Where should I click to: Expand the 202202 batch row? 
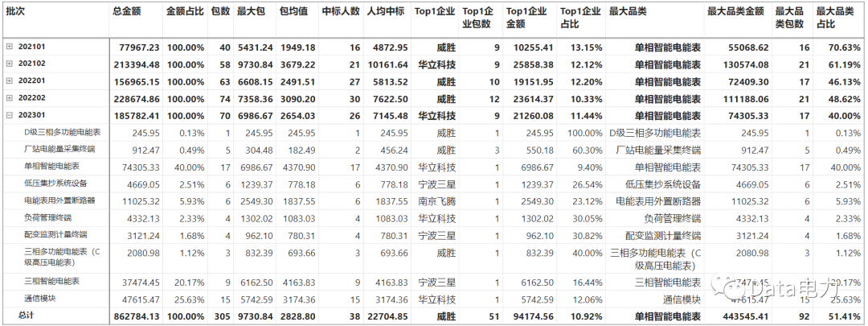(9, 98)
